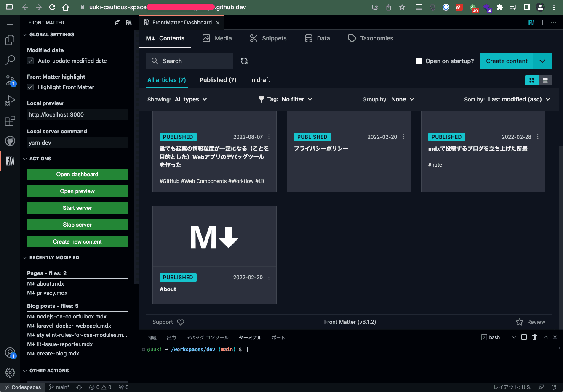
Task: Open the Taxonomies tab
Action: click(371, 38)
